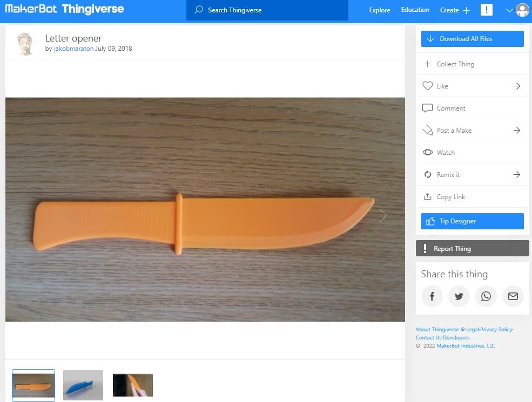532x402 pixels.
Task: Go to the Education section
Action: [x=415, y=10]
